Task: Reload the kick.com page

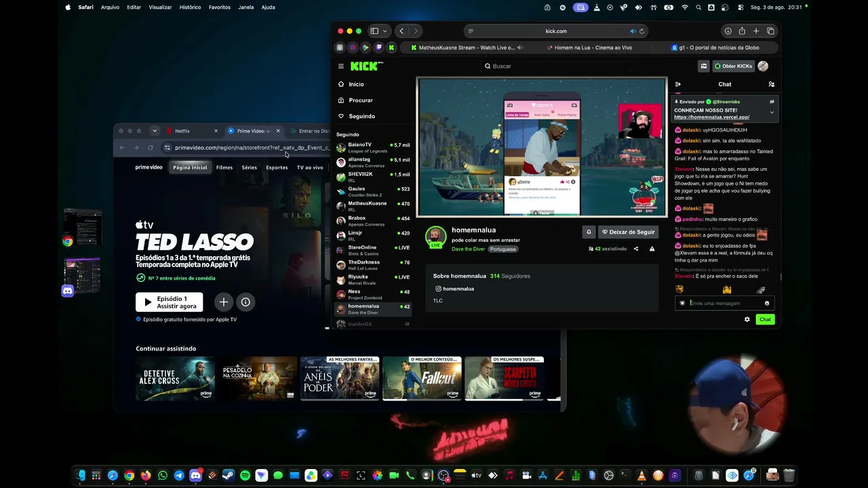Action: [642, 31]
